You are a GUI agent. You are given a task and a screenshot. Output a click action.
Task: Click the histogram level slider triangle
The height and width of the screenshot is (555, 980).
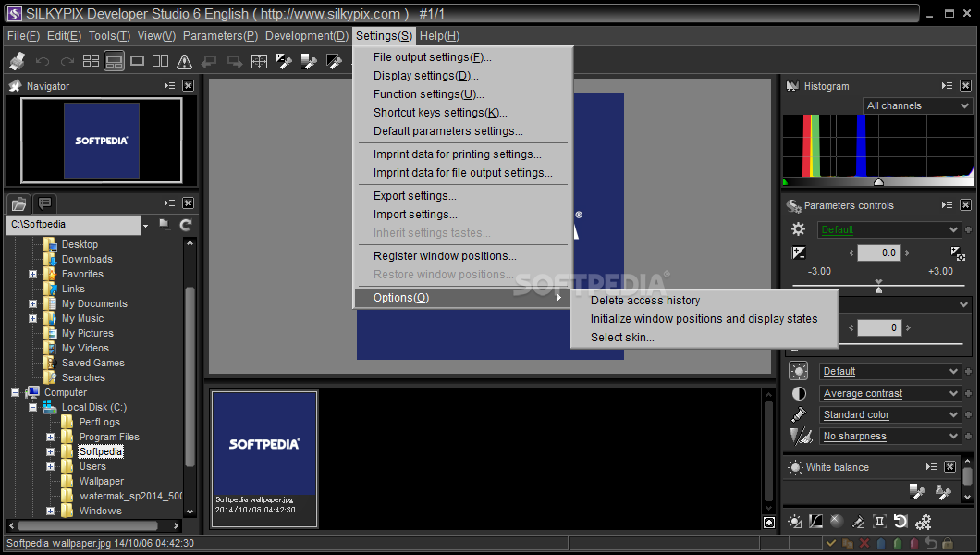pyautogui.click(x=878, y=182)
